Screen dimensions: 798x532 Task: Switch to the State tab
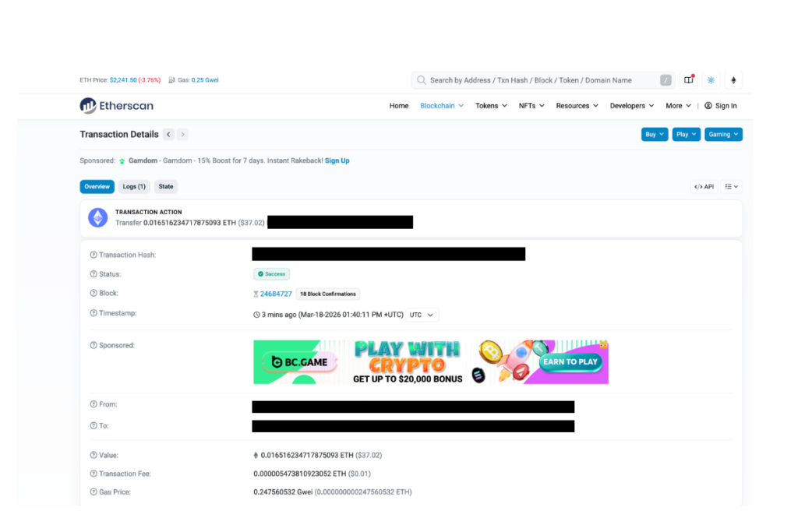click(x=166, y=187)
